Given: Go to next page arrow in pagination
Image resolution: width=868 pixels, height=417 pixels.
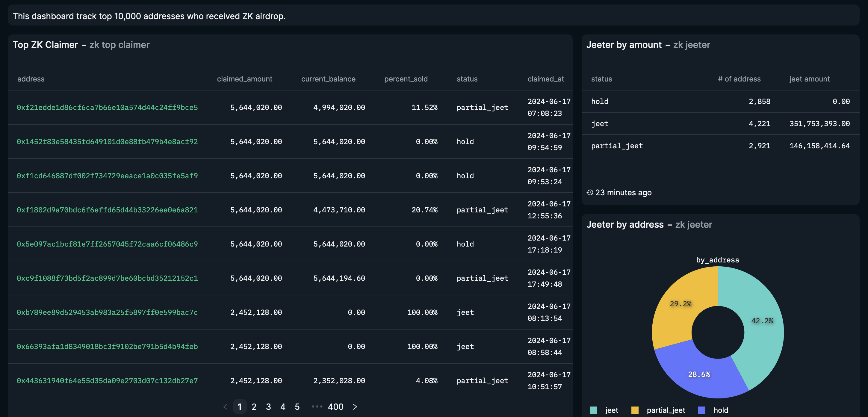Looking at the screenshot, I should tap(355, 407).
